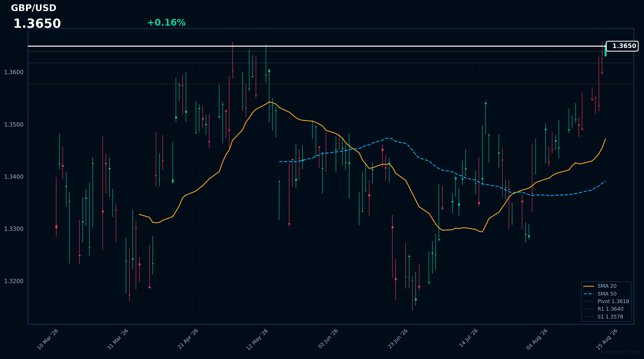The height and width of the screenshot is (359, 644).
Task: Click the +0.16% change indicator
Action: pos(166,23)
